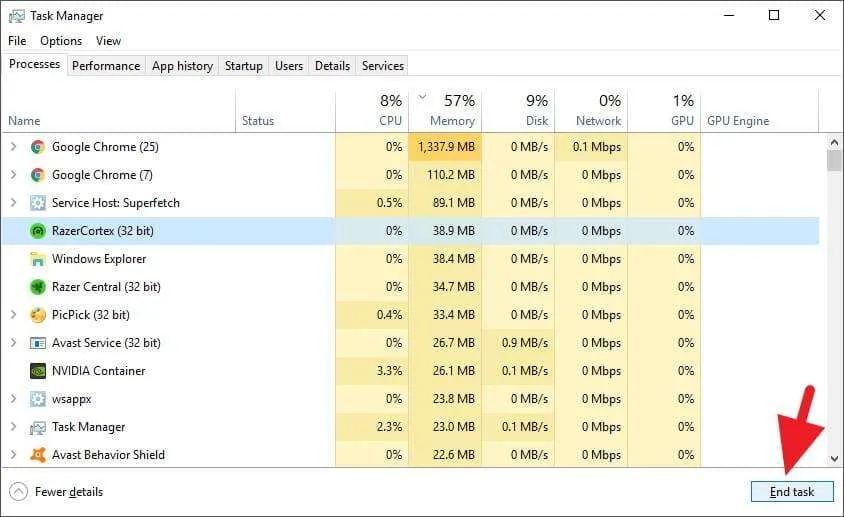Expand the Avast Behavior Shield group
The image size is (844, 517).
(x=14, y=455)
